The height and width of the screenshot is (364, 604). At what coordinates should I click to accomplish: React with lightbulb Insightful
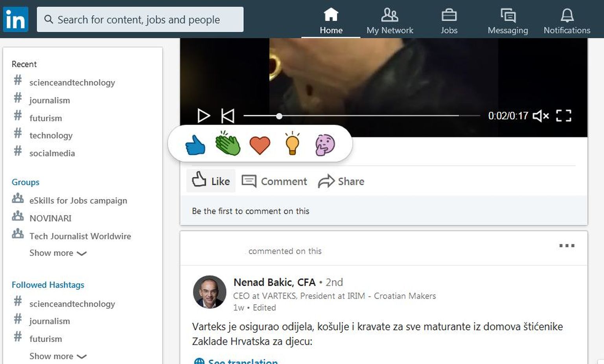click(292, 143)
